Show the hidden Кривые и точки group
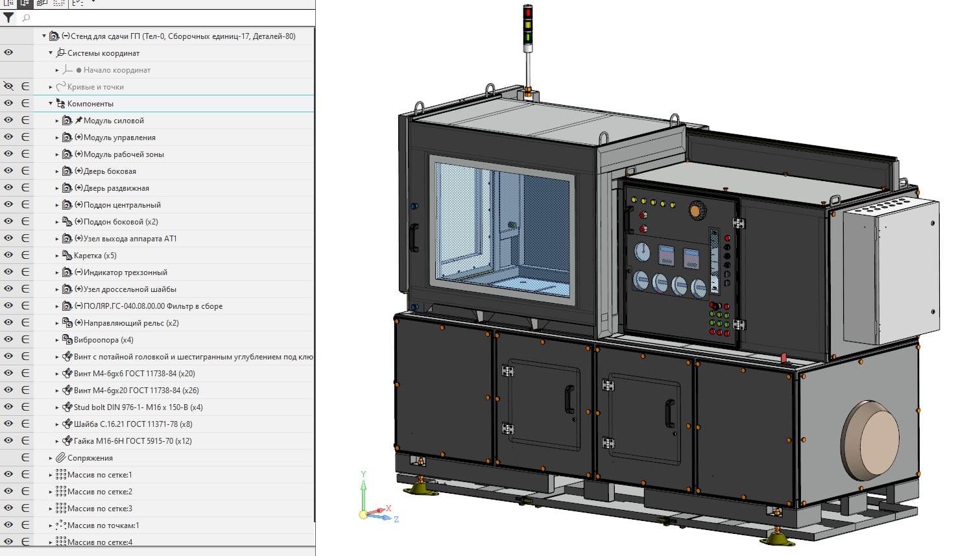This screenshot has height=556, width=980. tap(8, 87)
